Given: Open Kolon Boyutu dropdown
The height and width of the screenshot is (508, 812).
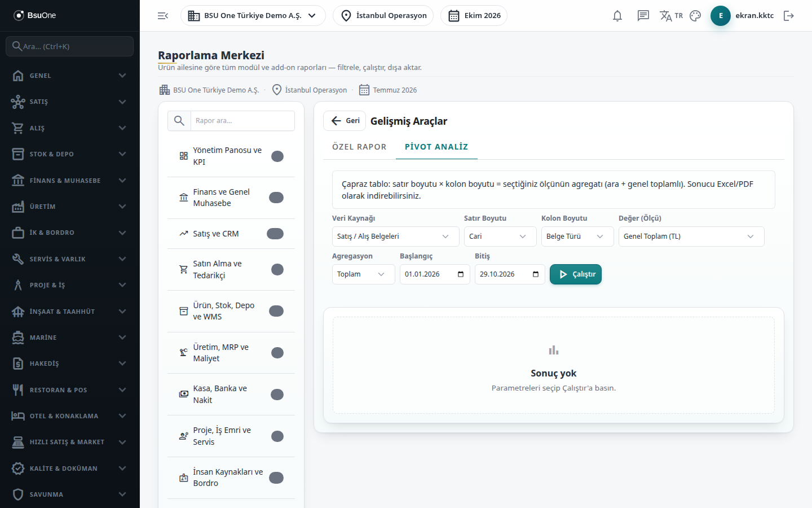Looking at the screenshot, I should tap(577, 237).
